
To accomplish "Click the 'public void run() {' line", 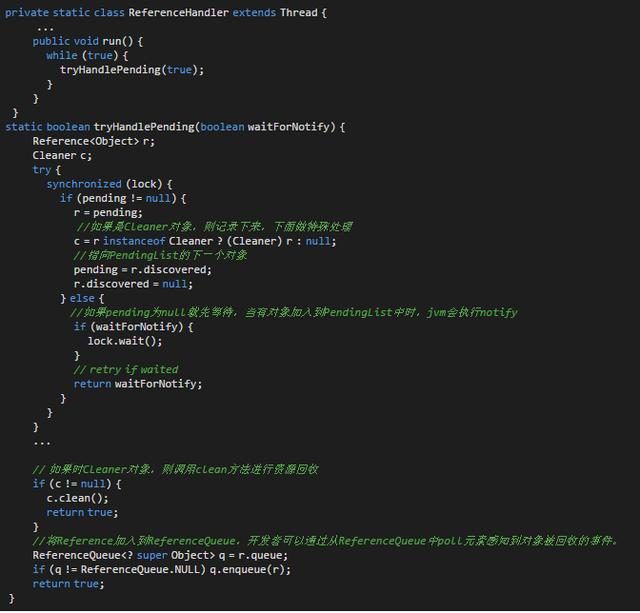I will [x=87, y=41].
